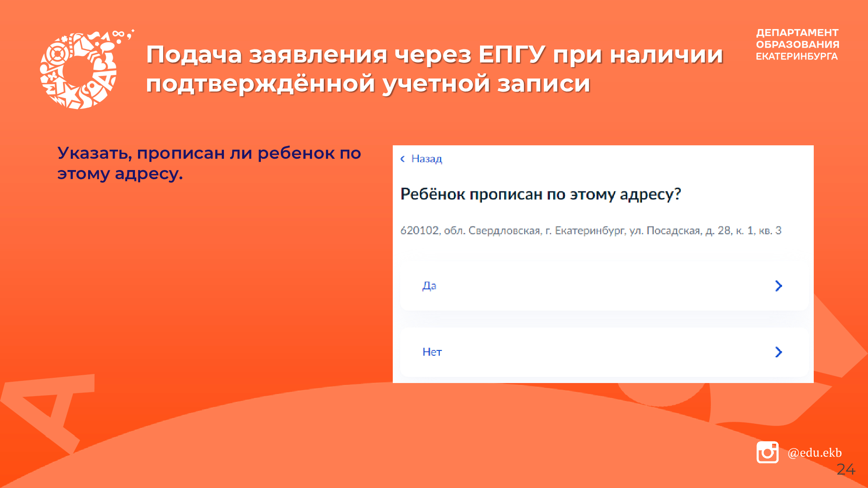Click the Instagram camera icon
Screen dimensions: 868x488
767,452
